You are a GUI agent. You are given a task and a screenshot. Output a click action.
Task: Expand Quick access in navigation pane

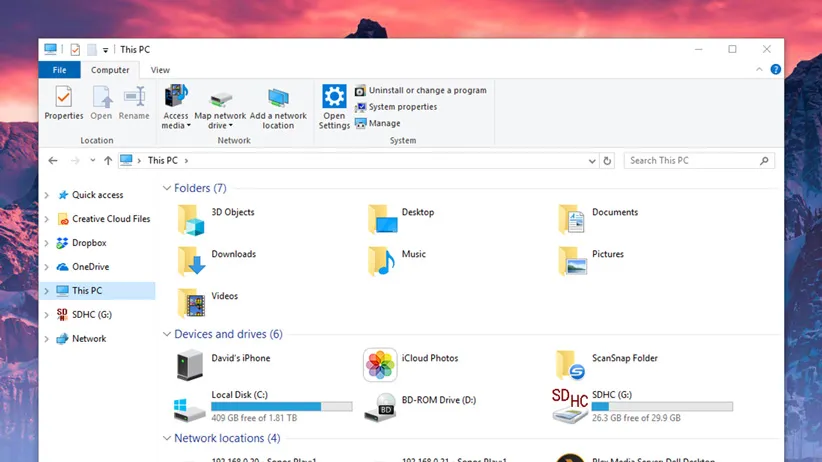tap(46, 195)
